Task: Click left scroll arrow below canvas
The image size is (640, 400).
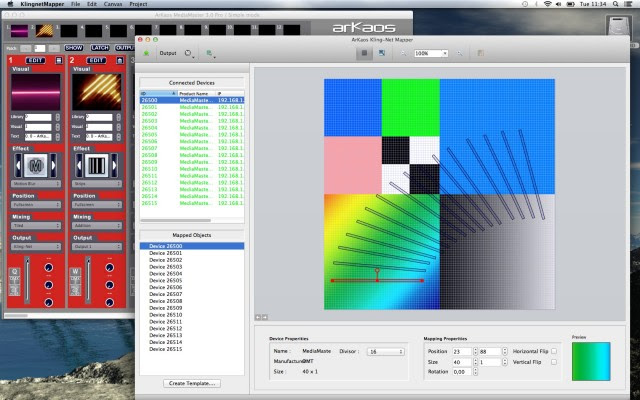Action: coord(258,317)
